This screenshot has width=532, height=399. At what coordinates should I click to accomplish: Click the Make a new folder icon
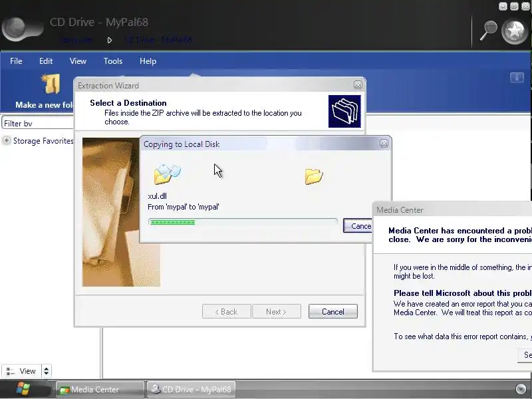pos(52,84)
